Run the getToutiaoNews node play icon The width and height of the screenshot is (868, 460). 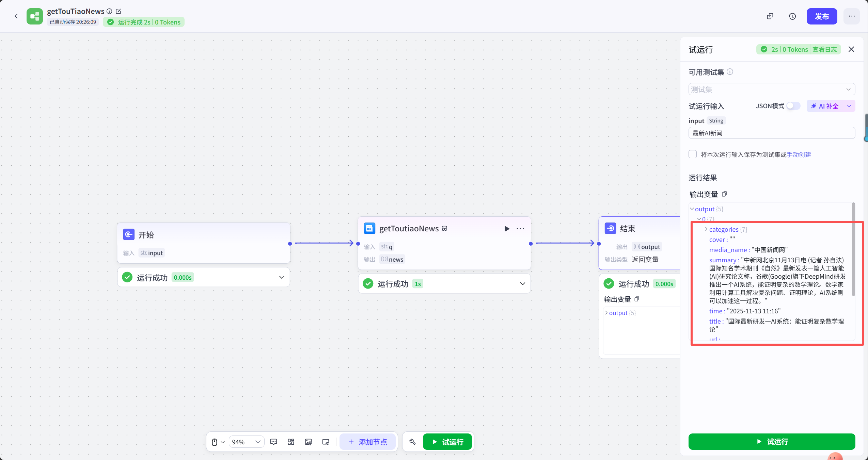click(507, 229)
